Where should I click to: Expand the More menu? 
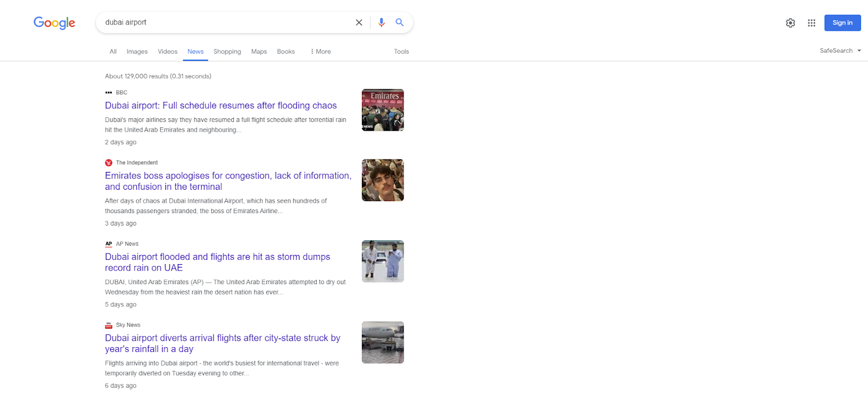(x=321, y=52)
